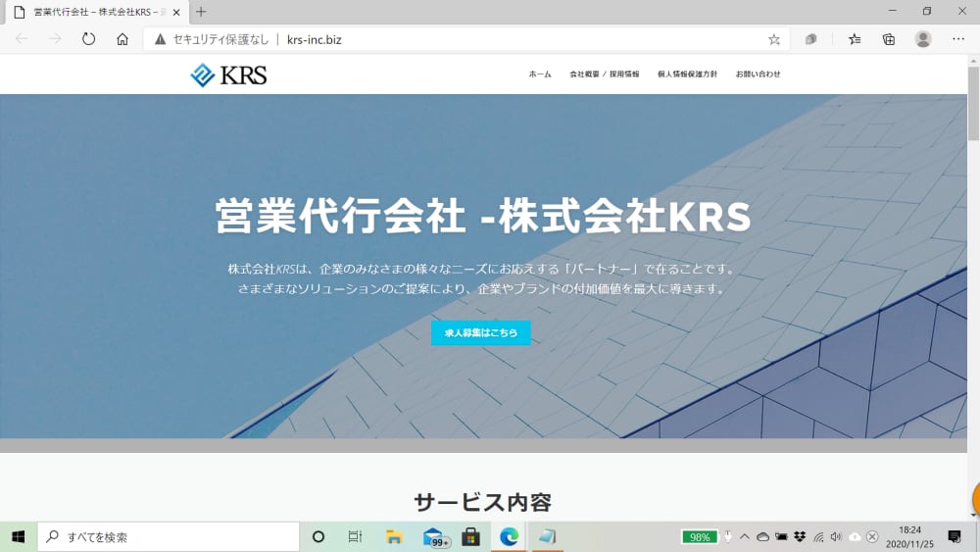Switch to Microsoft Edge taskbar icon
Screen dimensions: 980x552
[509, 536]
